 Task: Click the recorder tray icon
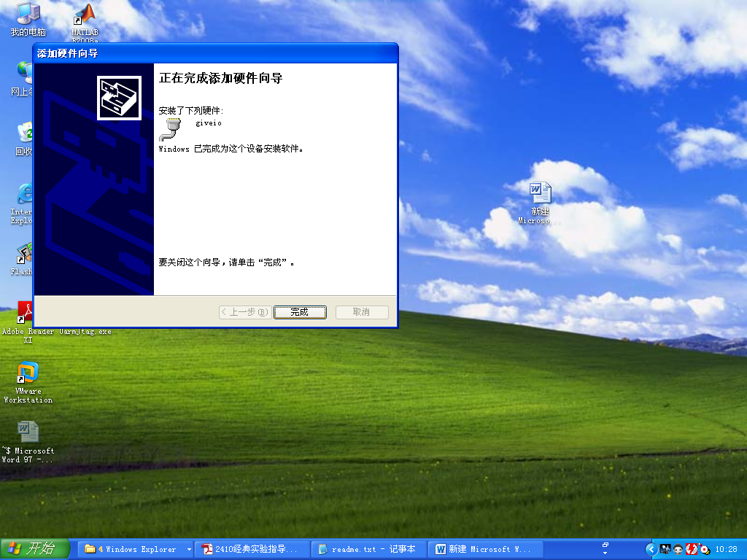pyautogui.click(x=705, y=549)
